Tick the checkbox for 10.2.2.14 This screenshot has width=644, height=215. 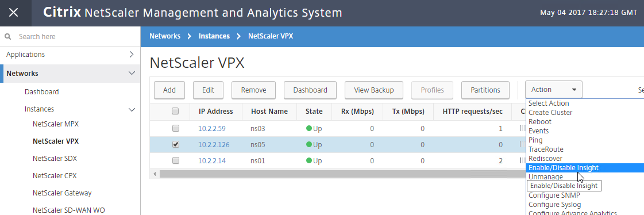point(175,161)
